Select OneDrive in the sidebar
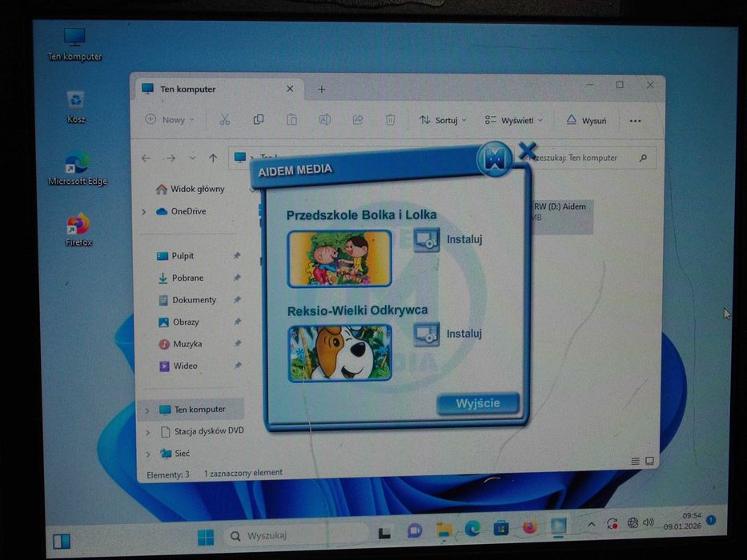 182,211
